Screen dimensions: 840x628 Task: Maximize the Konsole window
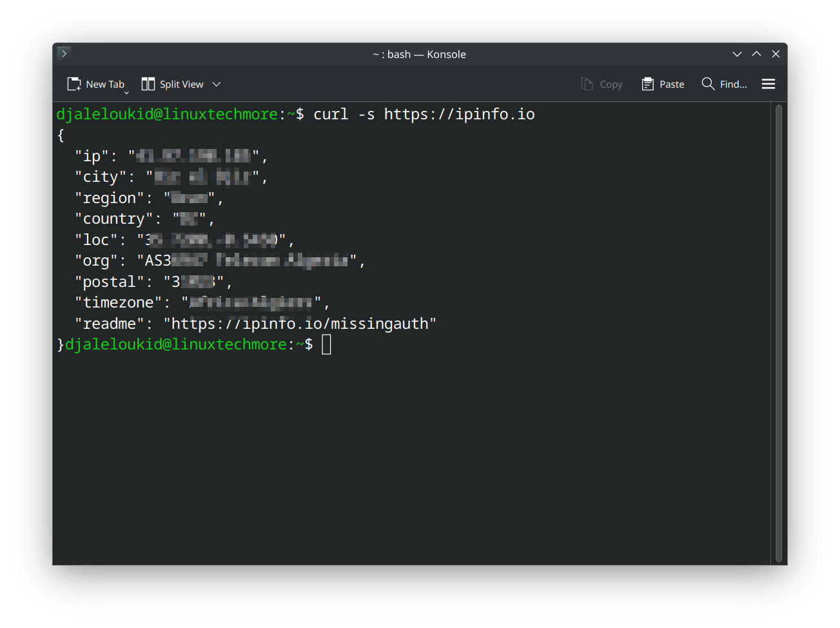coord(756,54)
